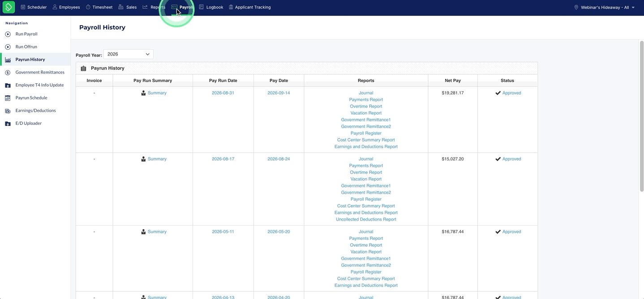Switch to the Timesheet tab
Viewport: 644px width, 299px height.
[99, 7]
